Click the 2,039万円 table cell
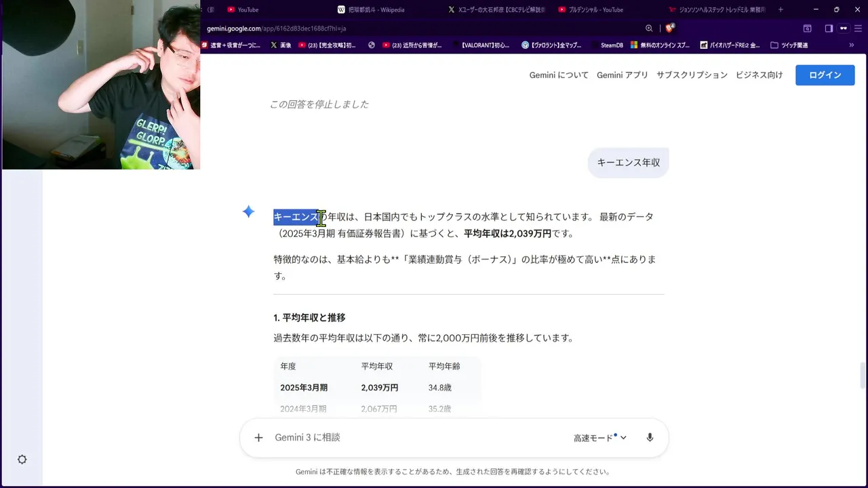 (380, 388)
